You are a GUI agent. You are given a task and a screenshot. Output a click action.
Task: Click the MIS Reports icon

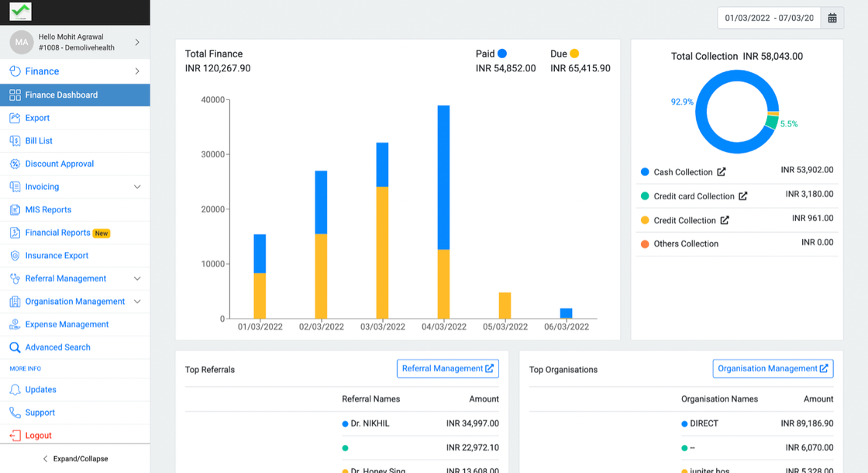point(15,209)
